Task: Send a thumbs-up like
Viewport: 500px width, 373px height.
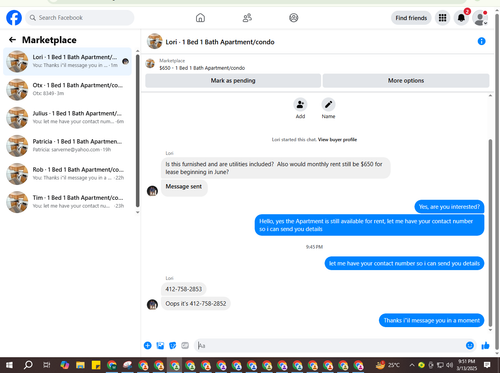Action: click(485, 346)
